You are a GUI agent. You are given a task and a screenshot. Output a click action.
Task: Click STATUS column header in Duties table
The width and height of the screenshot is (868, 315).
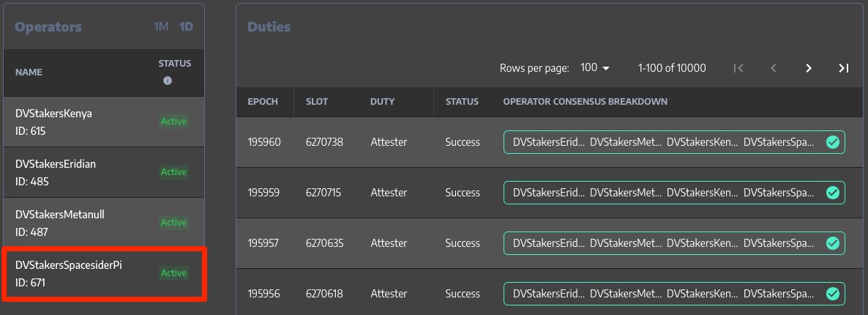(x=462, y=102)
